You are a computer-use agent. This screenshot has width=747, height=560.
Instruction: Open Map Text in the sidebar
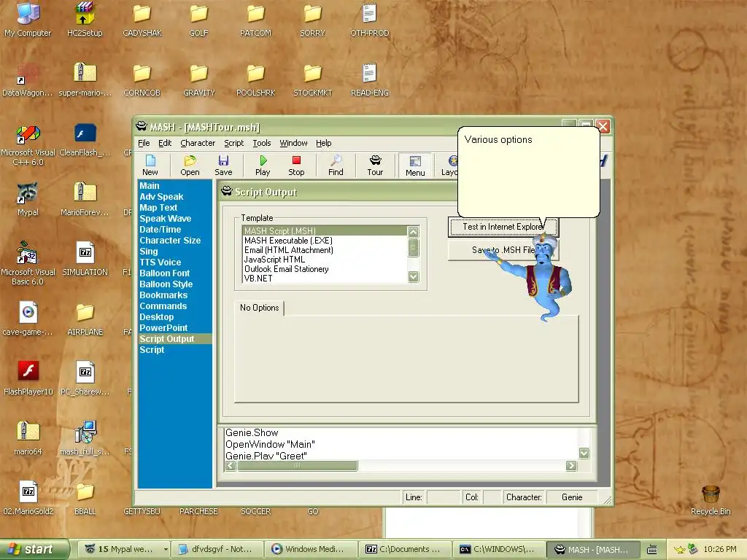click(x=158, y=208)
